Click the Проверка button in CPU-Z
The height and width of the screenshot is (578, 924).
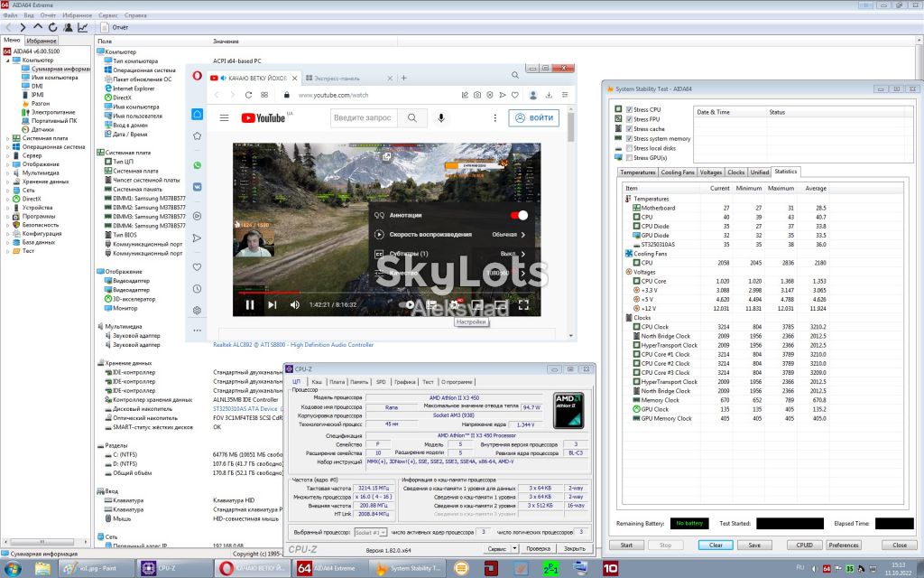pos(538,548)
